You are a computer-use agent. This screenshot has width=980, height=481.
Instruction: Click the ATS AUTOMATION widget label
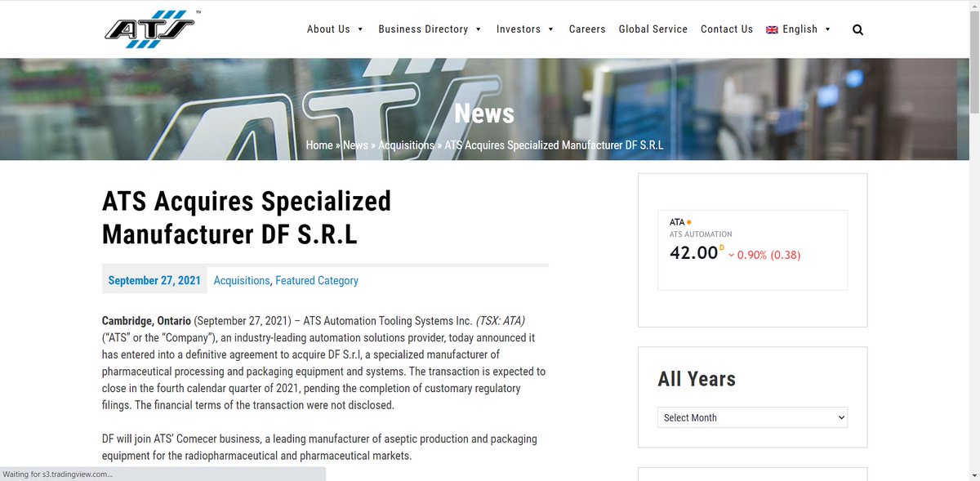pyautogui.click(x=701, y=234)
